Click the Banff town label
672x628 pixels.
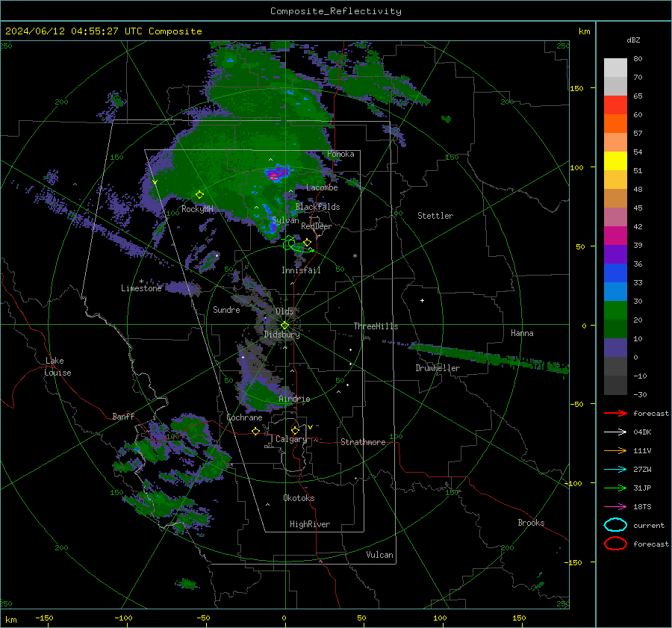tap(123, 416)
